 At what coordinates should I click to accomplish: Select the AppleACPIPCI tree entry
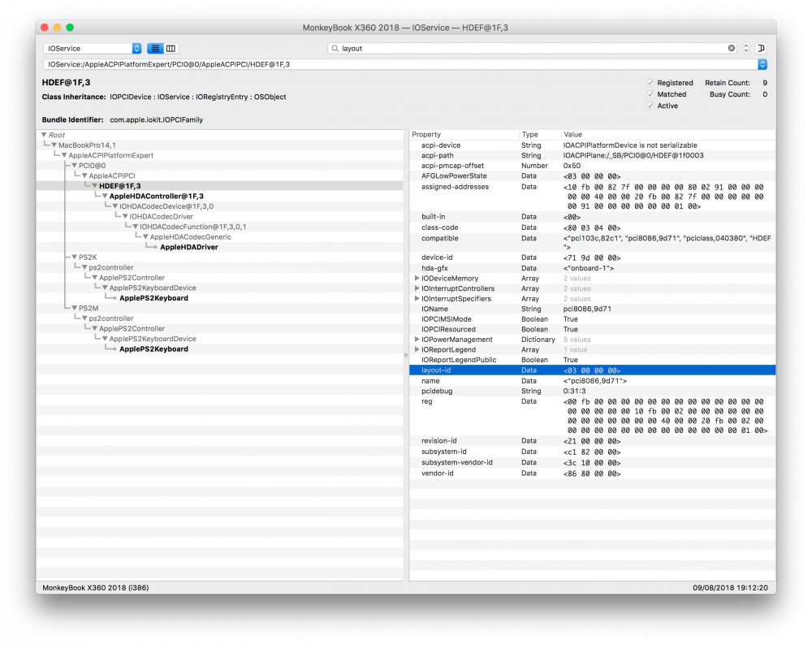[x=112, y=175]
